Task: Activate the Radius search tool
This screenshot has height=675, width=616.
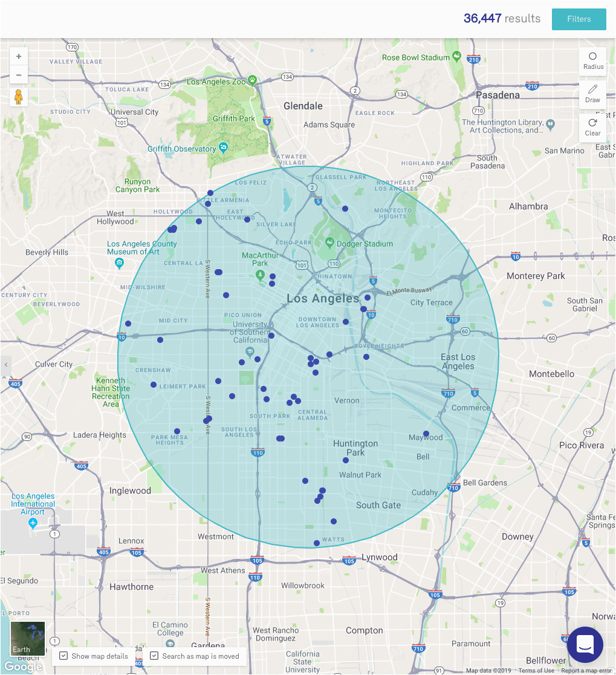Action: coord(593,61)
